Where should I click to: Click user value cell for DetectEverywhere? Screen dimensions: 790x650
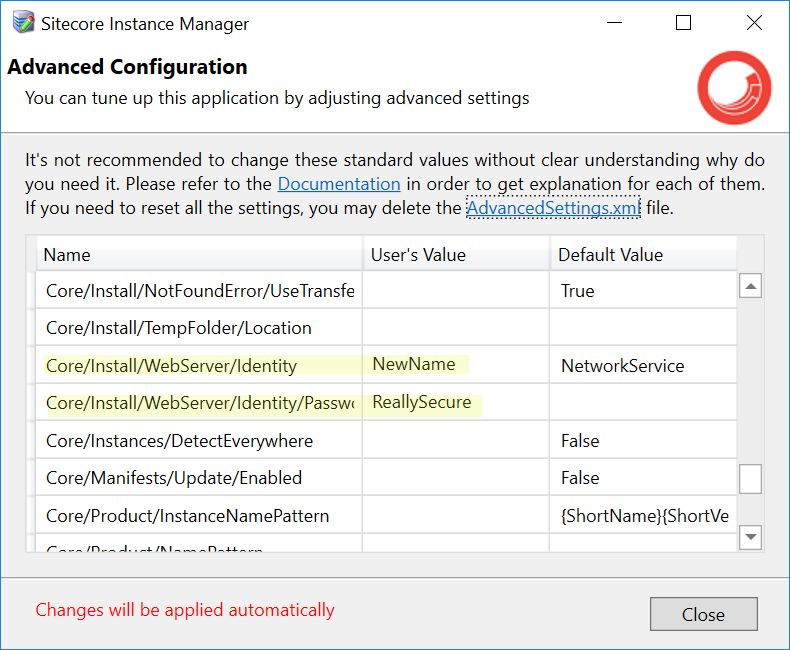[x=456, y=440]
